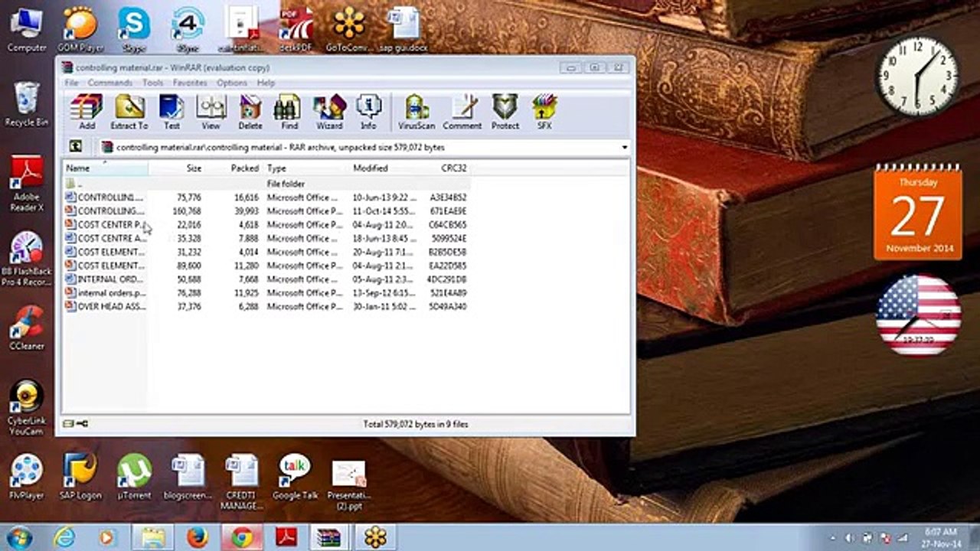Sort files by the Type column header
Image resolution: width=980 pixels, height=551 pixels.
coord(305,168)
